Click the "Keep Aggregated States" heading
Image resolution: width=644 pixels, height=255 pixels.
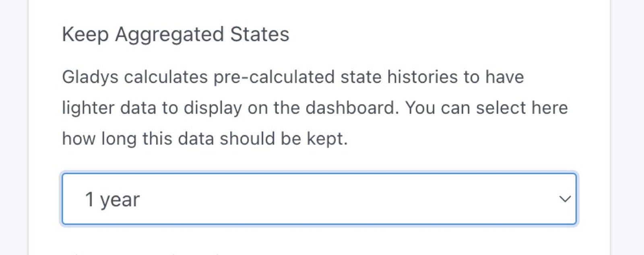coord(175,34)
